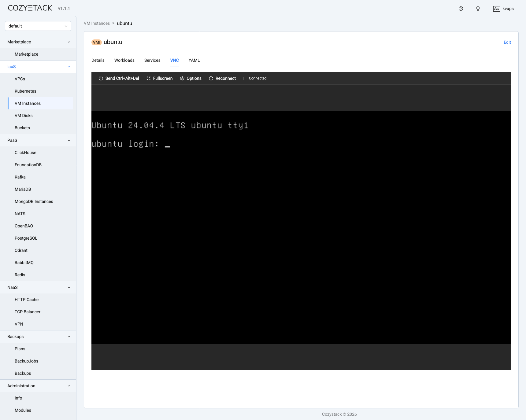Image resolution: width=526 pixels, height=420 pixels.
Task: Open the Workloads tab
Action: (124, 60)
